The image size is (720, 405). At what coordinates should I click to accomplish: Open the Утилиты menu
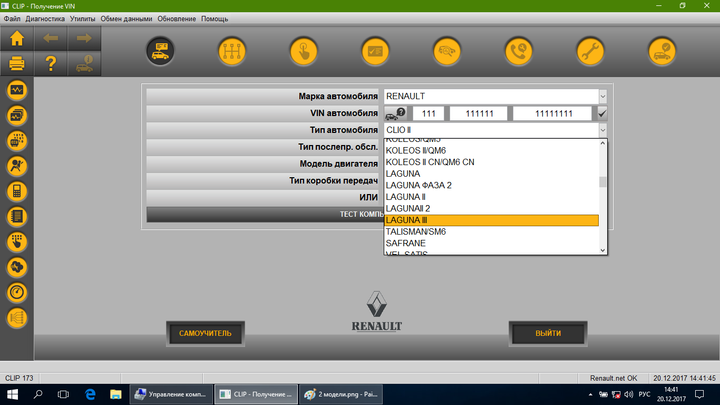point(82,19)
